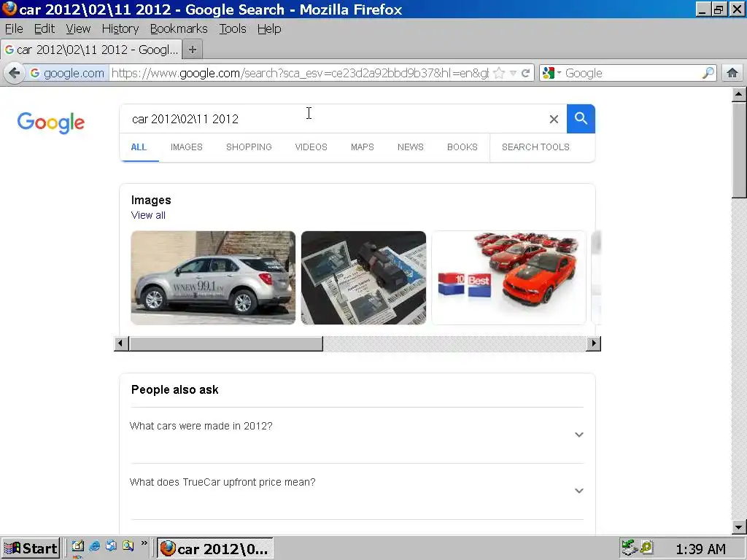
Task: Open the toy car on newspapers image
Action: click(363, 278)
